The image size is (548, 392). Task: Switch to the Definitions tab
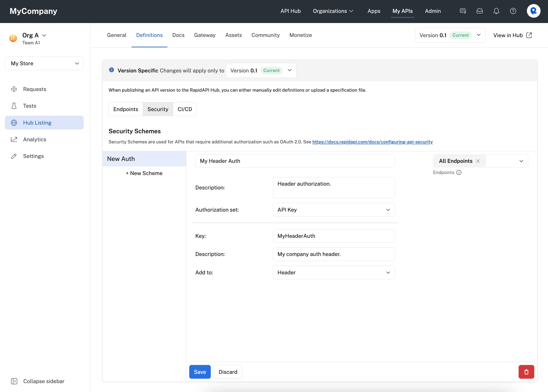[x=149, y=35]
